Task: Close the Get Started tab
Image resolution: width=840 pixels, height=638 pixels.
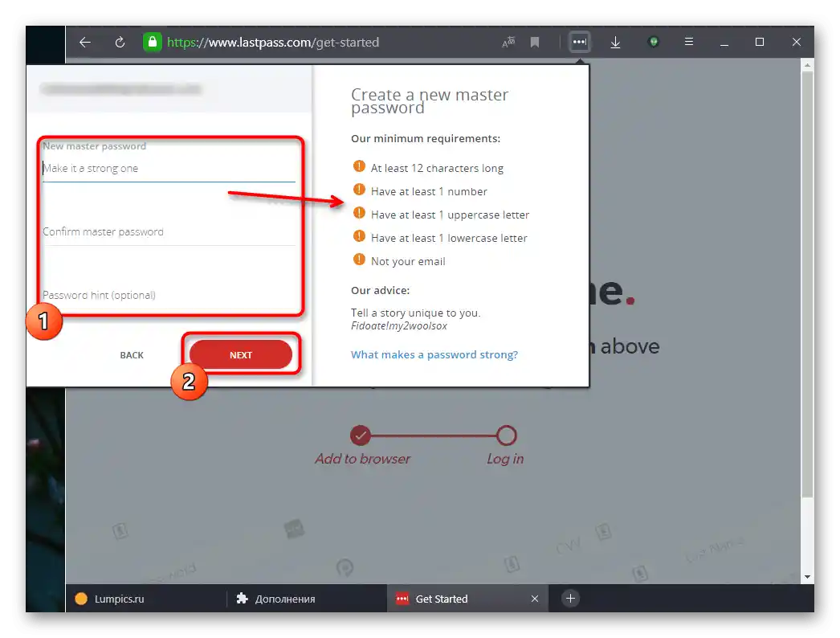Action: click(535, 599)
